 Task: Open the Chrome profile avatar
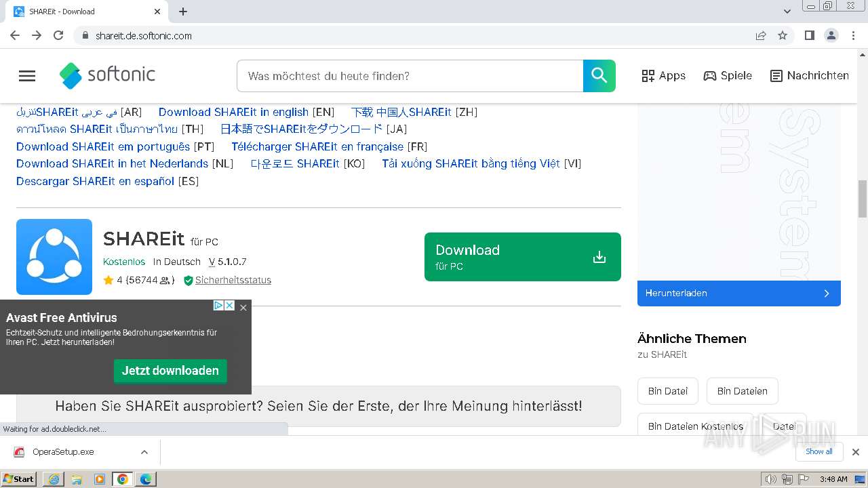coord(831,35)
